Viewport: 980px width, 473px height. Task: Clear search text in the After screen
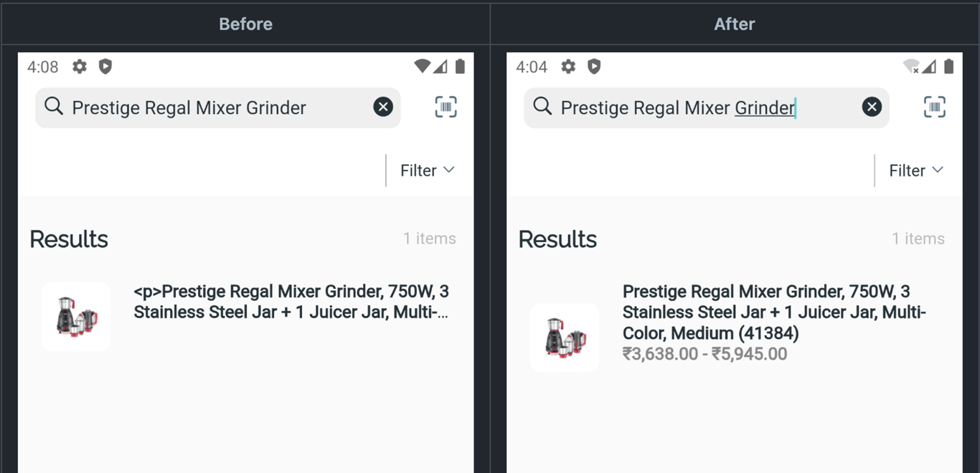[872, 107]
